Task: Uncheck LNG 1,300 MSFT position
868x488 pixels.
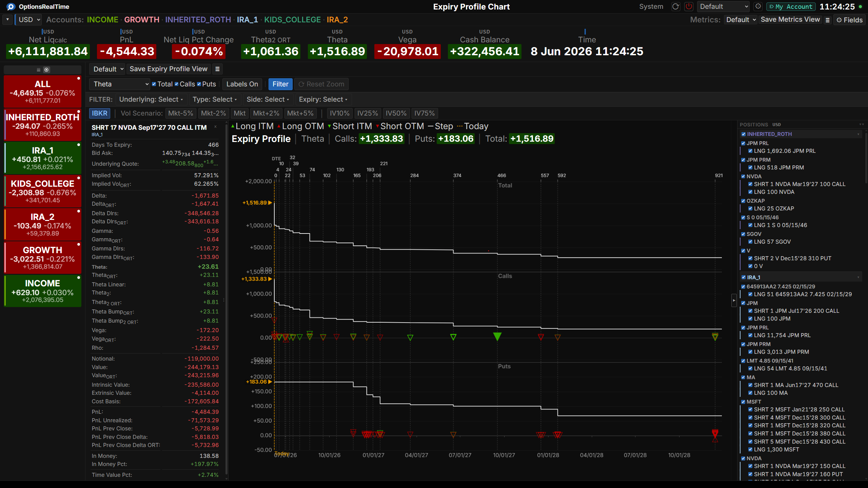Action: (x=750, y=450)
